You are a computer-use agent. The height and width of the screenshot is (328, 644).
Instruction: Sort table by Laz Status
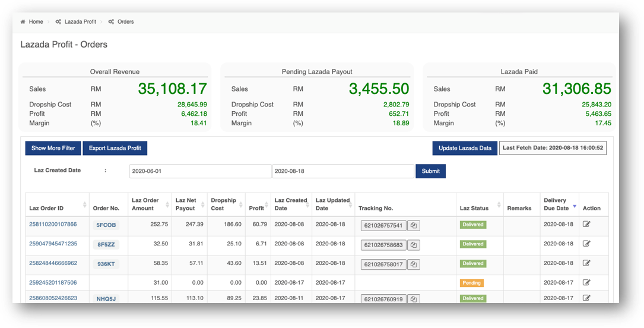point(499,204)
